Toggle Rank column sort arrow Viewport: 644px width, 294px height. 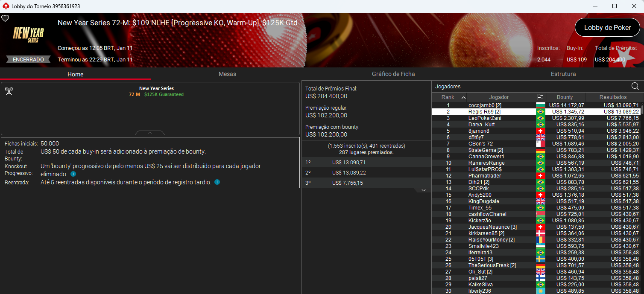point(463,97)
